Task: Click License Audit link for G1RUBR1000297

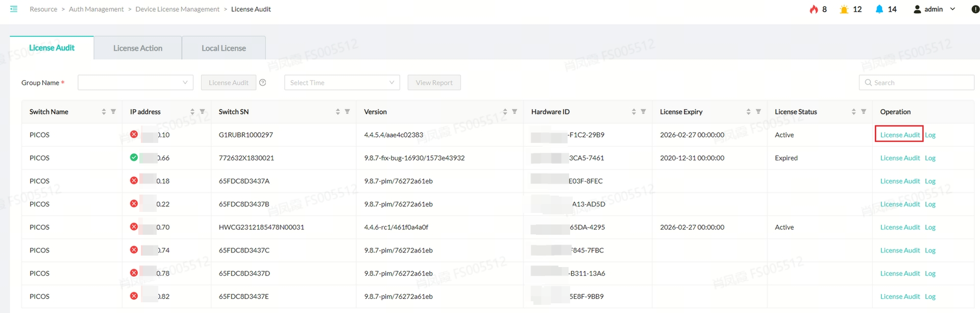Action: click(x=899, y=135)
